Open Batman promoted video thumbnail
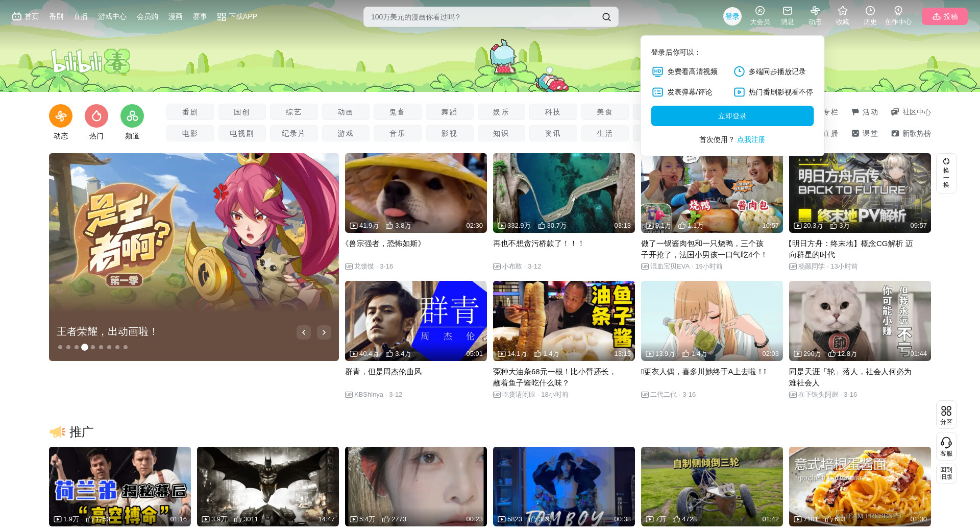980x531 pixels. [x=268, y=487]
